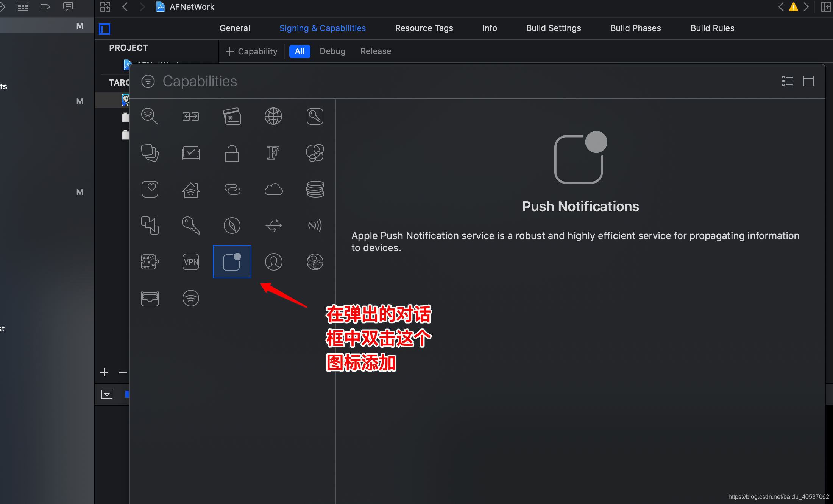Image resolution: width=833 pixels, height=504 pixels.
Task: Open the related items grid menu
Action: click(105, 7)
